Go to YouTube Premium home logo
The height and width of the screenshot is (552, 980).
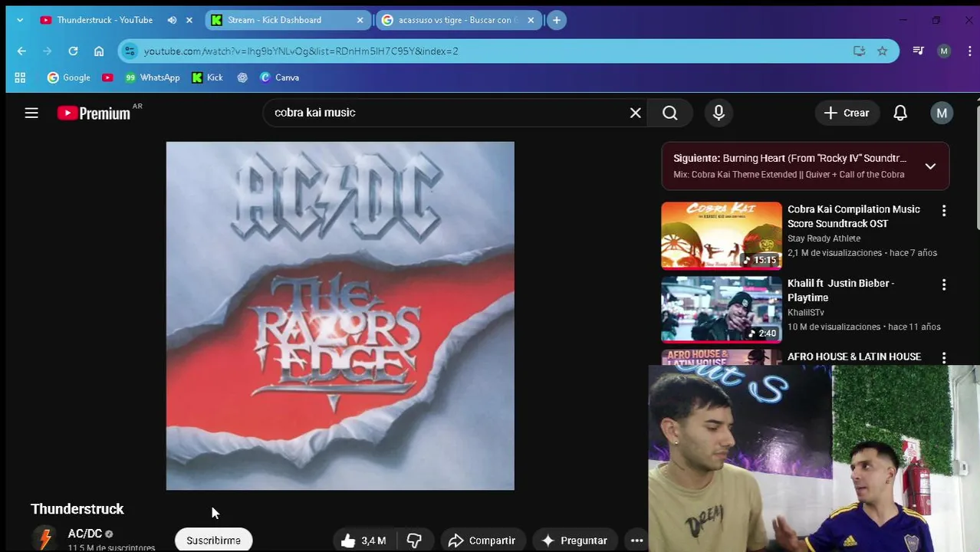click(94, 113)
